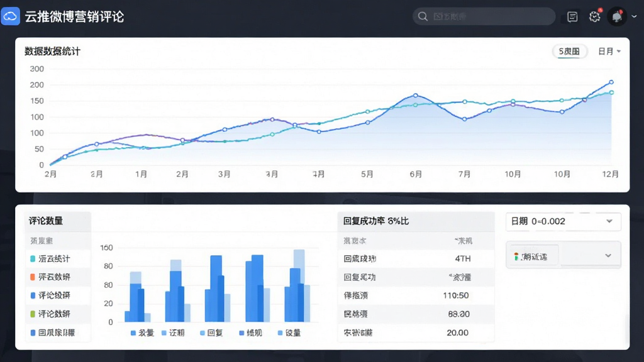Select the pill-shaped chart view button
Viewport: 644px width, 362px height.
[569, 52]
